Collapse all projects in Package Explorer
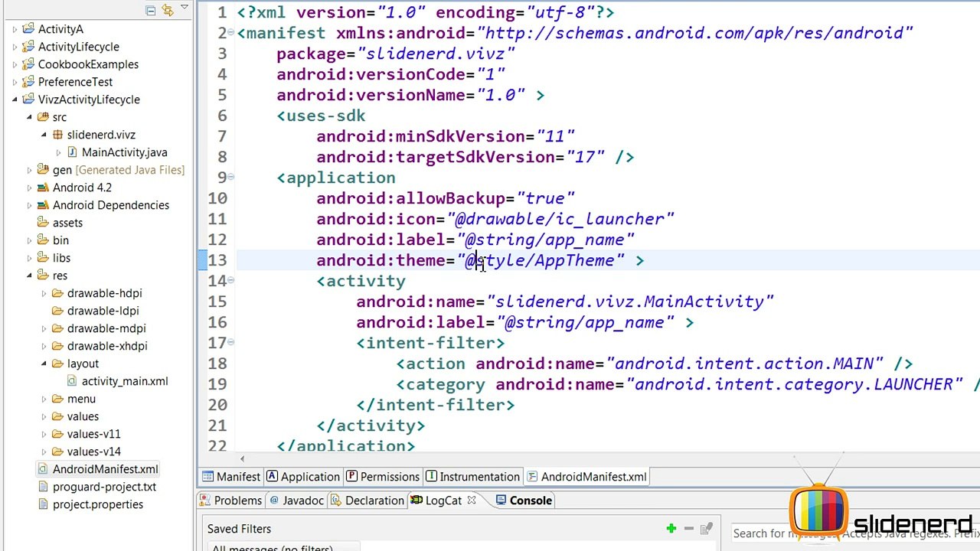The height and width of the screenshot is (551, 980). tap(151, 10)
